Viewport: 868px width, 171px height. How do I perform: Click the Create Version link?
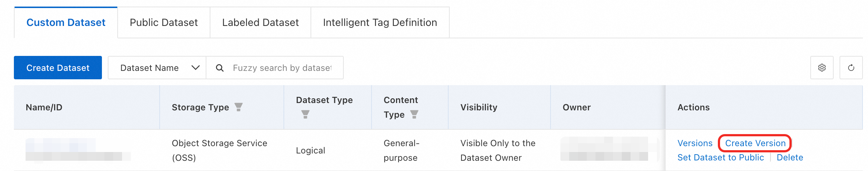(755, 143)
